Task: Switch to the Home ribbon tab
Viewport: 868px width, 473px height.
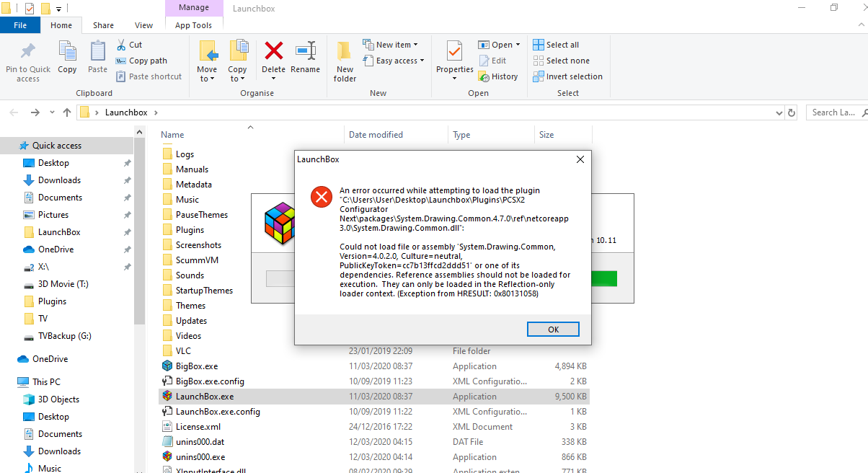Action: pos(61,25)
